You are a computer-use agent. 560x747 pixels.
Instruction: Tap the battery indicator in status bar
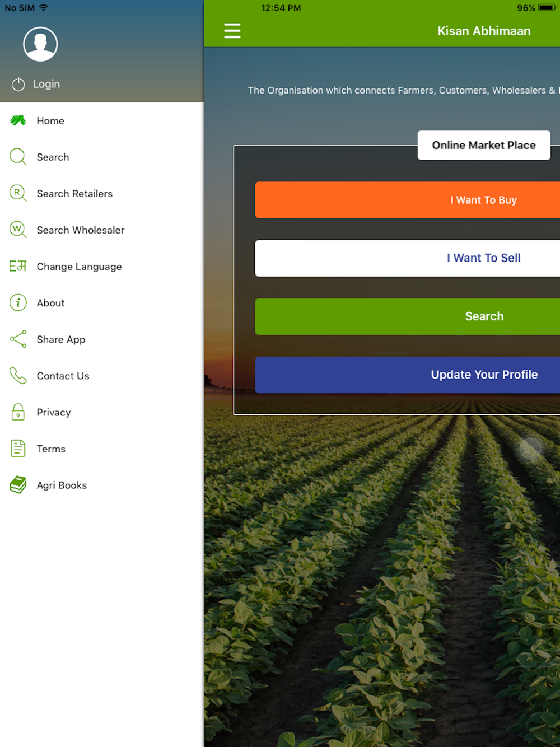tap(547, 8)
